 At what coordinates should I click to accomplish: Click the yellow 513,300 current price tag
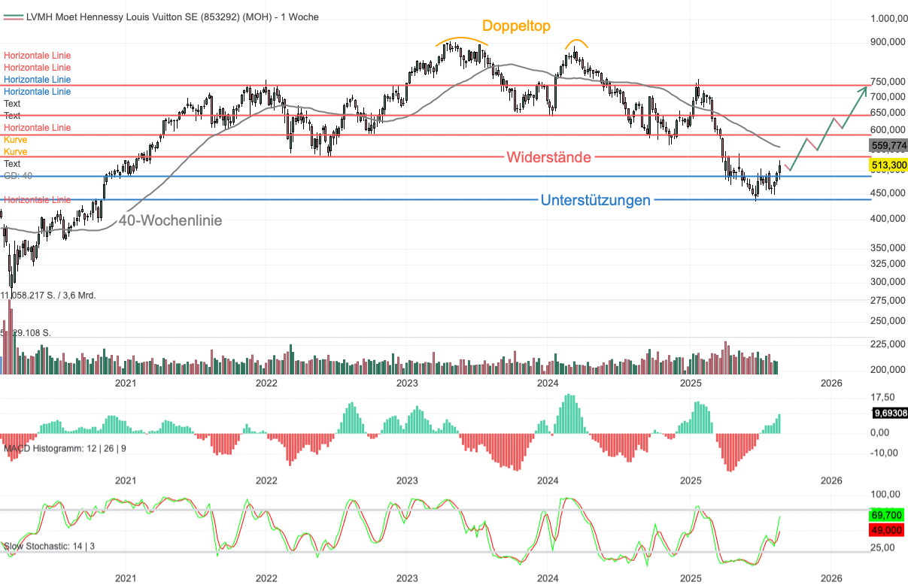(x=888, y=165)
